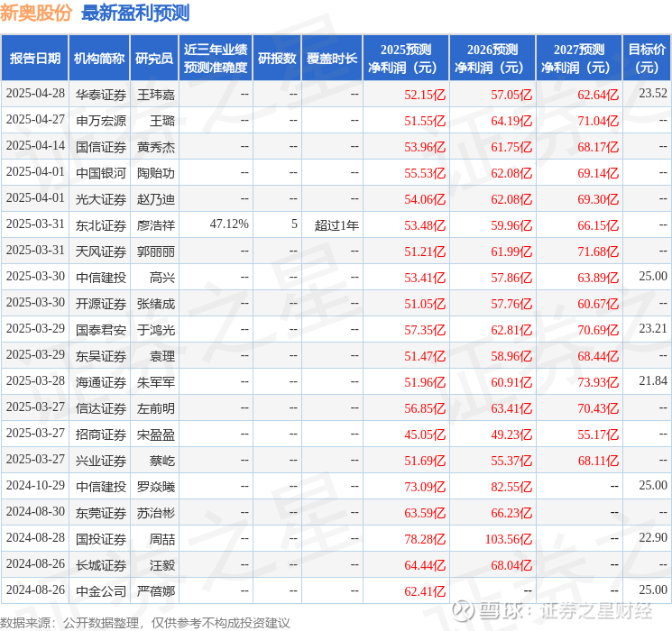Click the 新奥股份 title text
The width and height of the screenshot is (672, 631).
[36, 13]
